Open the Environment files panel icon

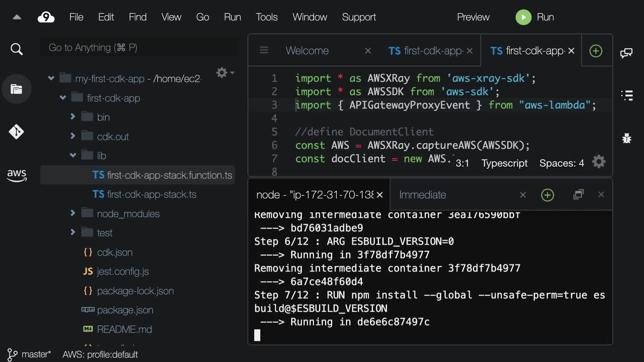(16, 89)
